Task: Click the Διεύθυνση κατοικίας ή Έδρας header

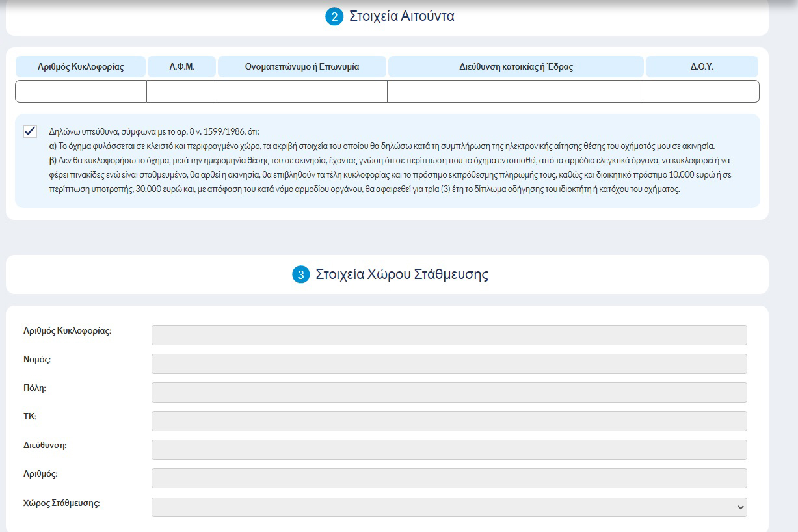Action: tap(516, 67)
